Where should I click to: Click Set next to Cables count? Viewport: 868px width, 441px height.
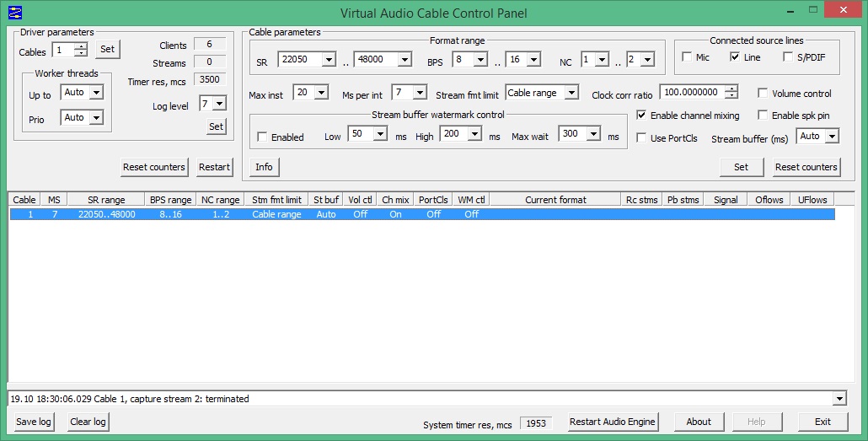point(107,49)
